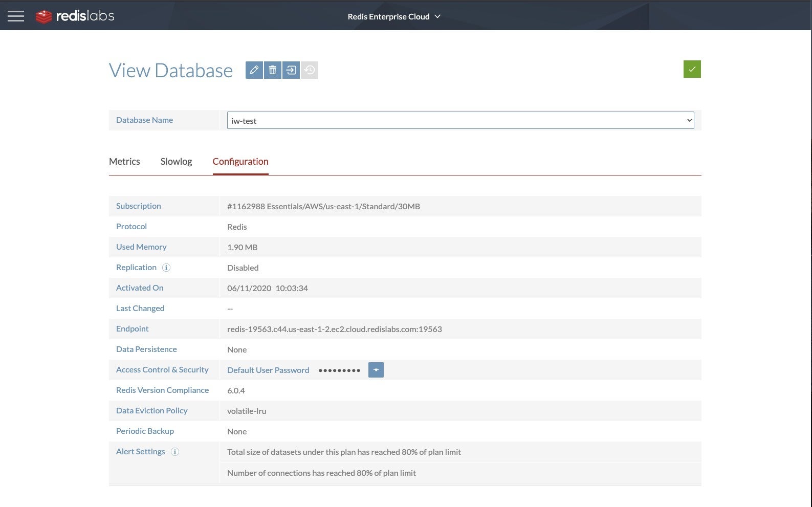812x507 pixels.
Task: Click the Data Persistence row label
Action: (146, 349)
